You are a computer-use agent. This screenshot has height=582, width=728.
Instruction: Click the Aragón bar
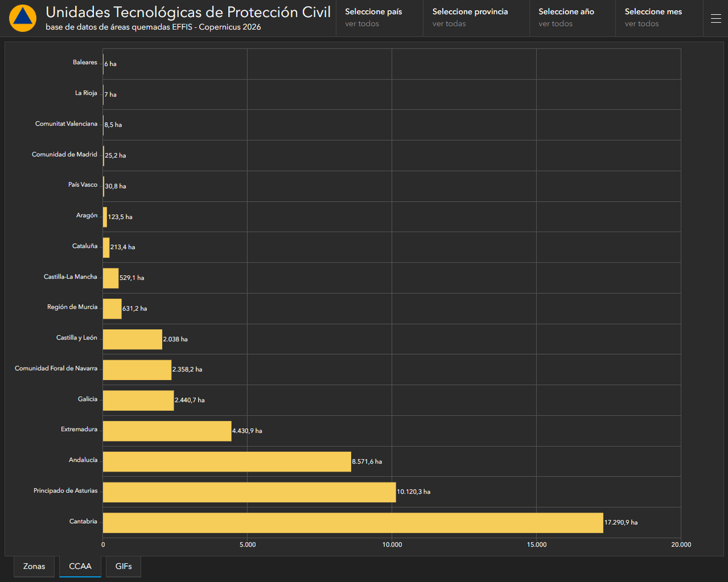coord(105,216)
